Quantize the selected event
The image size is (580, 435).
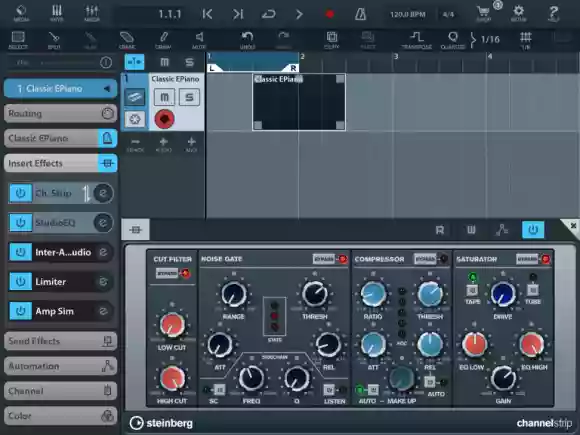[453, 40]
